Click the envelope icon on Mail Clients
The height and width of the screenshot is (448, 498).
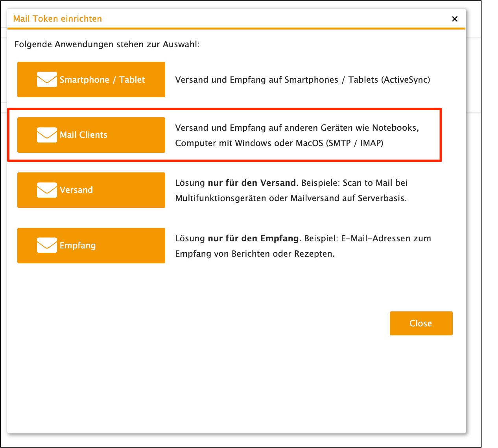[46, 135]
